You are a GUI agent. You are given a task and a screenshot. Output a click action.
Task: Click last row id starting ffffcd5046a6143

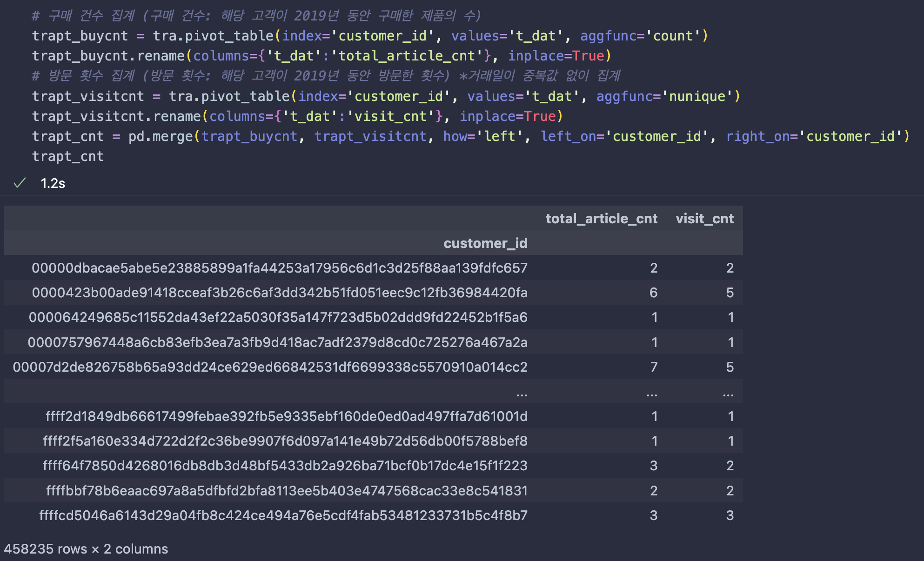point(283,515)
